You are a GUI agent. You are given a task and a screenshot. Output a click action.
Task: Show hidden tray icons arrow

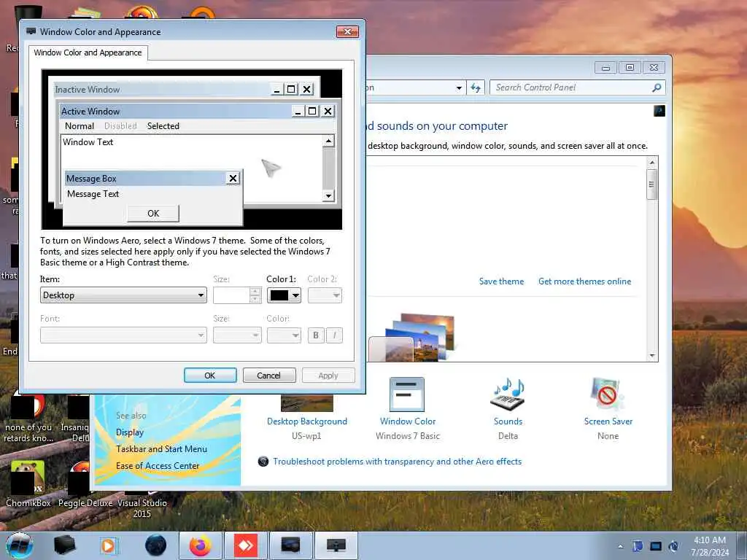tap(620, 546)
